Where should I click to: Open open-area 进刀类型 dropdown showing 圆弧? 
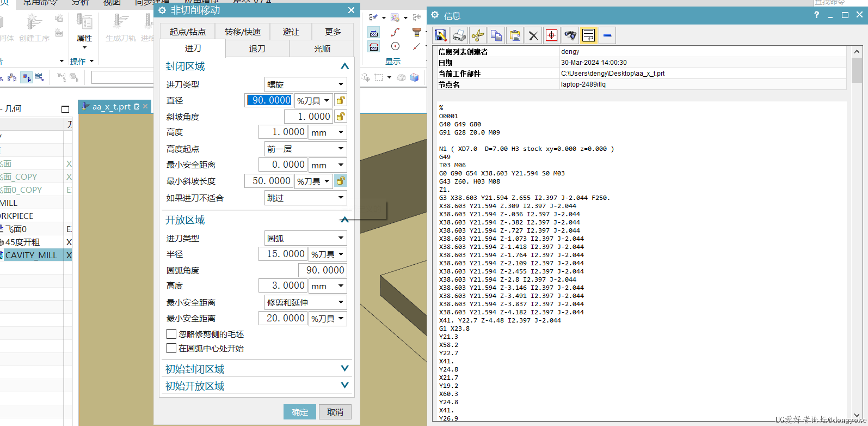[306, 238]
